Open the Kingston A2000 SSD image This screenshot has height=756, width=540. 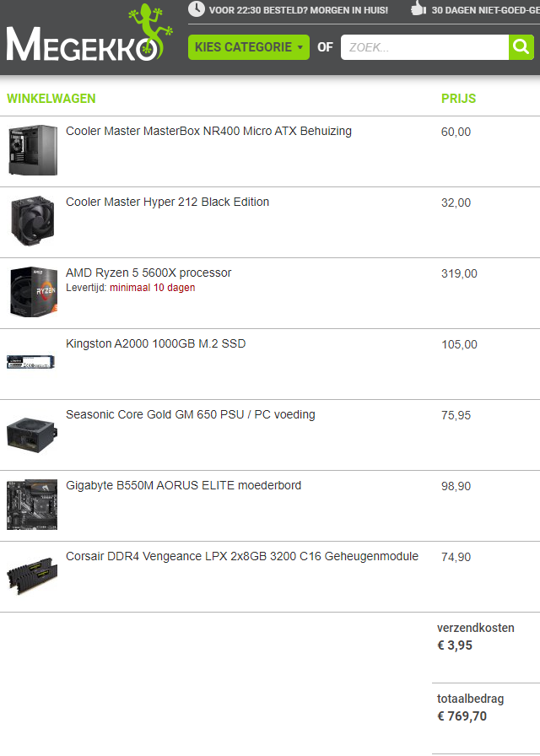pyautogui.click(x=31, y=362)
